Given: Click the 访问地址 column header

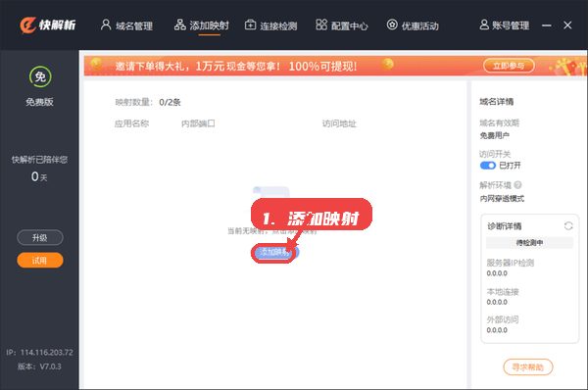Looking at the screenshot, I should (339, 123).
